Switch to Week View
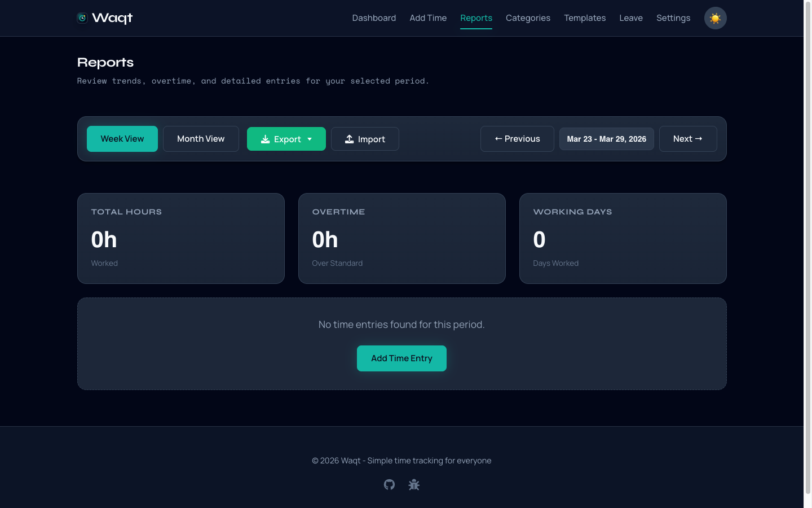Viewport: 812px width, 508px height. pyautogui.click(x=122, y=139)
